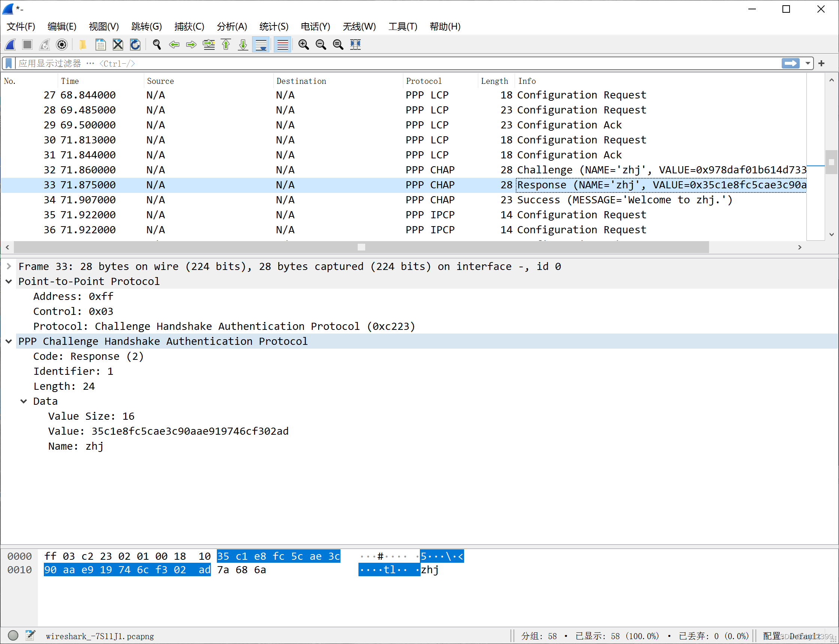Reset text to normal size
The height and width of the screenshot is (644, 839).
338,45
